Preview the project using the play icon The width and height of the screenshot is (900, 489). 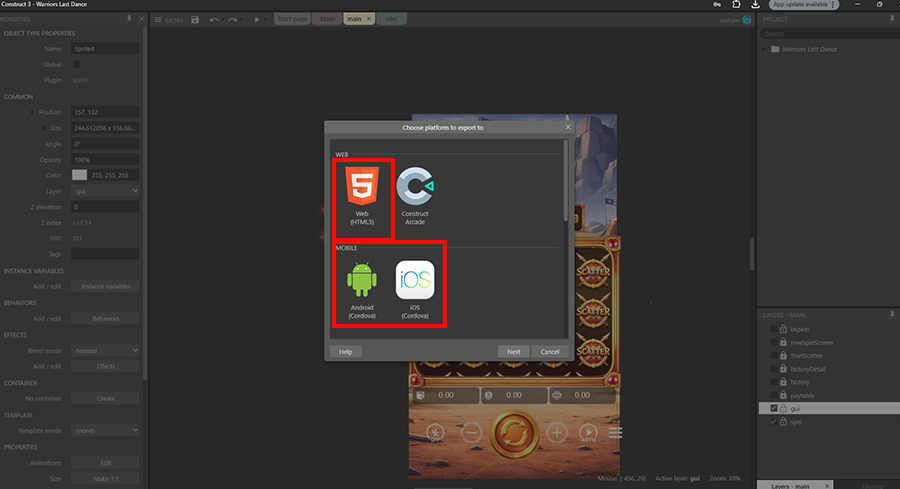257,20
